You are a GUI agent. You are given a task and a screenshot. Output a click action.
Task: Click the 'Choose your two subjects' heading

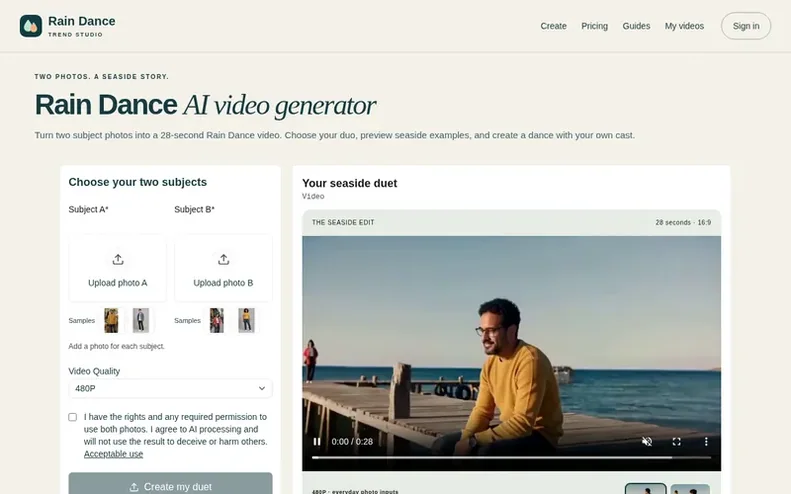coord(138,182)
